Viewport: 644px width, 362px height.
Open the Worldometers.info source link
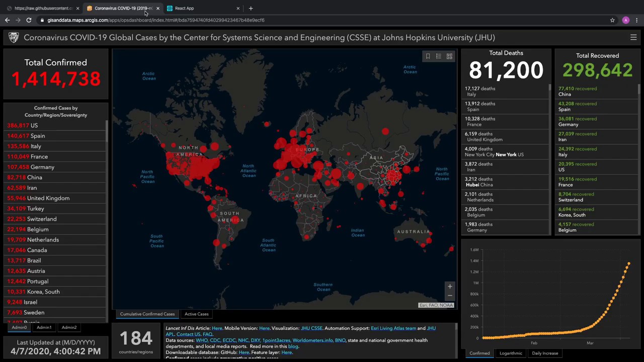pos(312,340)
